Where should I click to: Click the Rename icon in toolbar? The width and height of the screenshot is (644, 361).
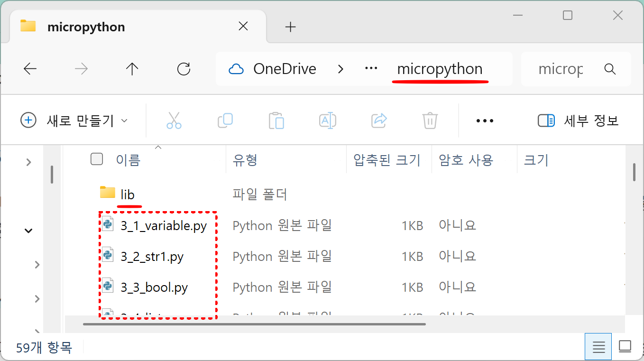click(327, 120)
